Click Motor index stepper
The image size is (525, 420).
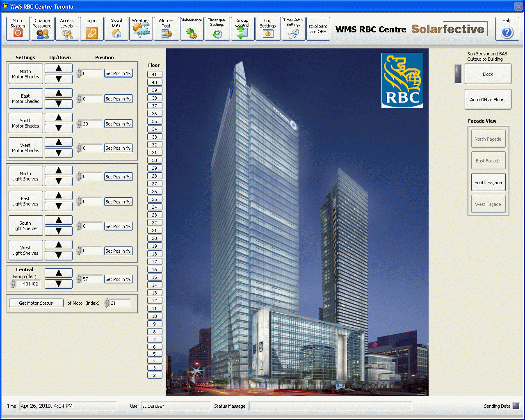tap(107, 303)
